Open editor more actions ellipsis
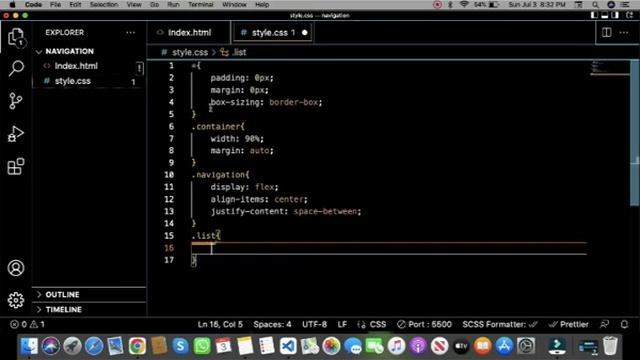Image resolution: width=640 pixels, height=360 pixels. tap(624, 32)
